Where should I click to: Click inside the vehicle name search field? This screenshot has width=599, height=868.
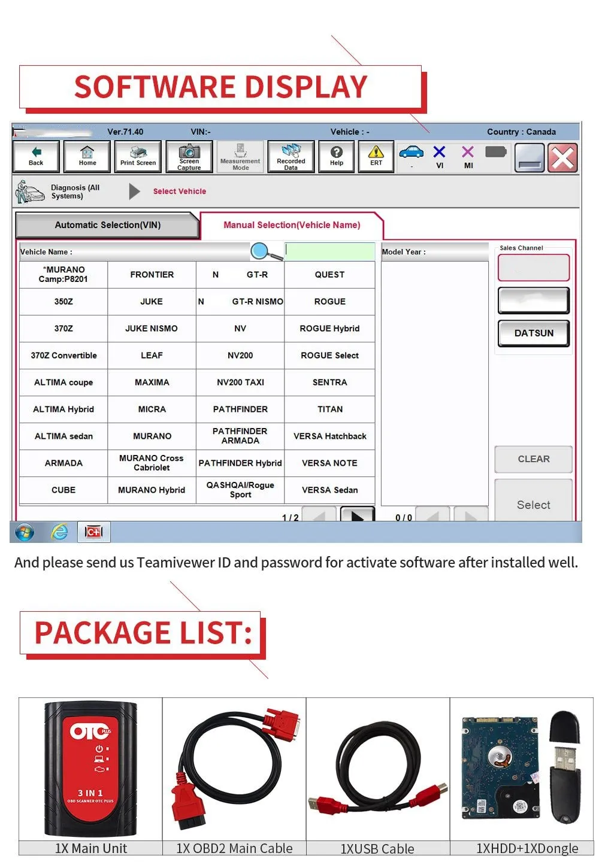click(x=329, y=251)
